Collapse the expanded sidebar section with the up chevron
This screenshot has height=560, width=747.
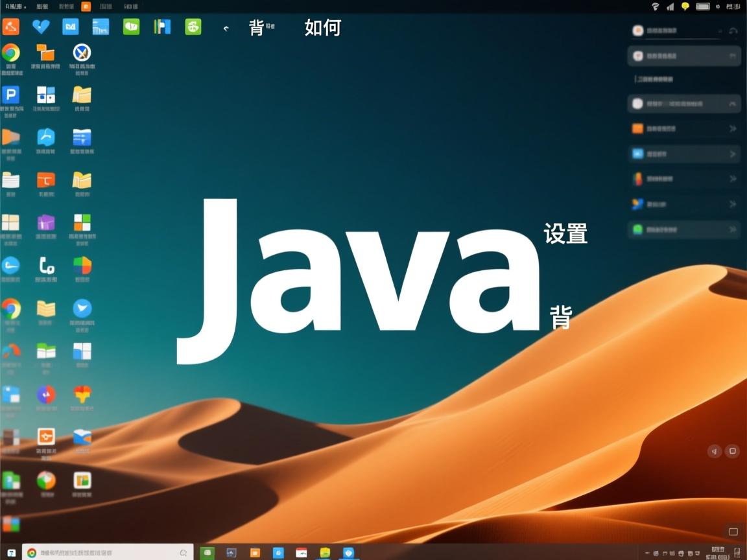pyautogui.click(x=733, y=104)
